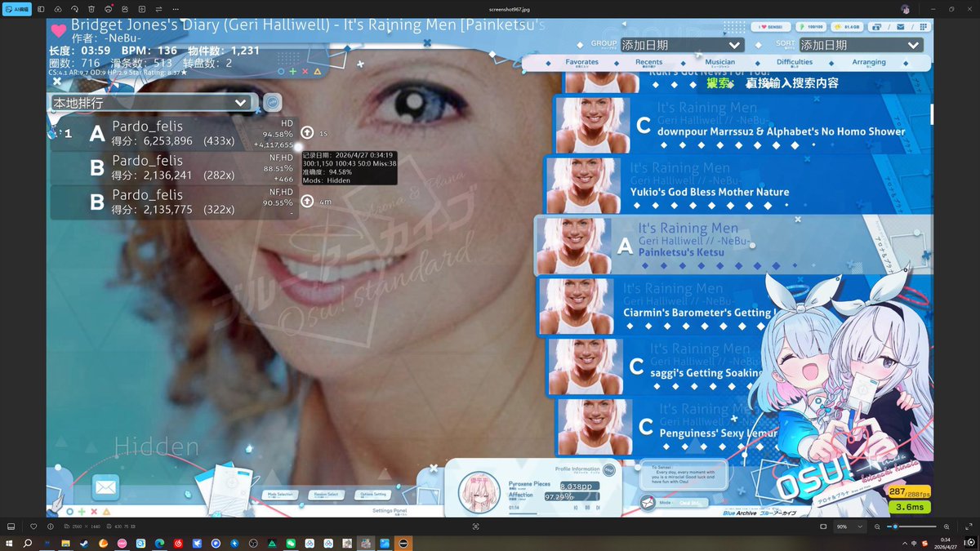This screenshot has height=551, width=980.
Task: Select difficulty Yukio's God Bless Mother Nature
Action: [737, 184]
